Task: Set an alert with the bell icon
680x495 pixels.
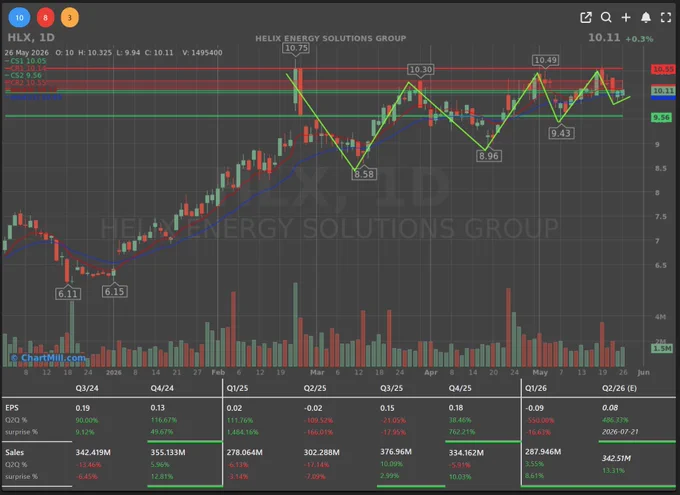Action: click(x=646, y=17)
